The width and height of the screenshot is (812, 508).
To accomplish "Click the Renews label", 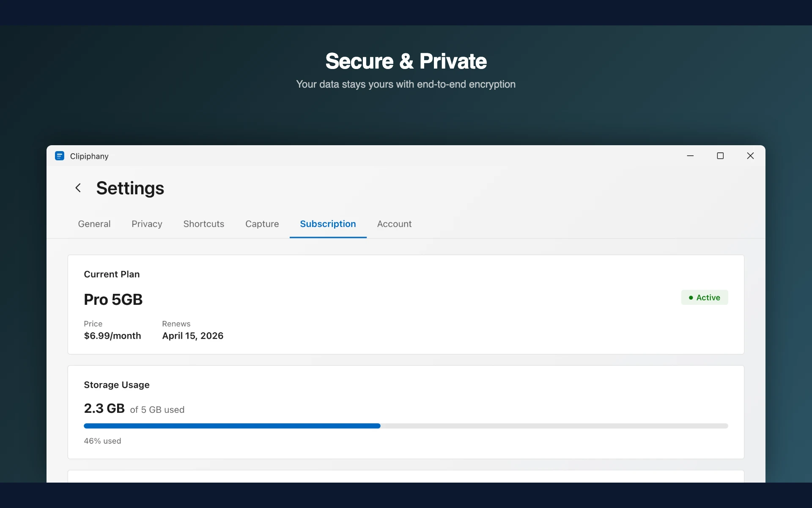I will [x=176, y=324].
